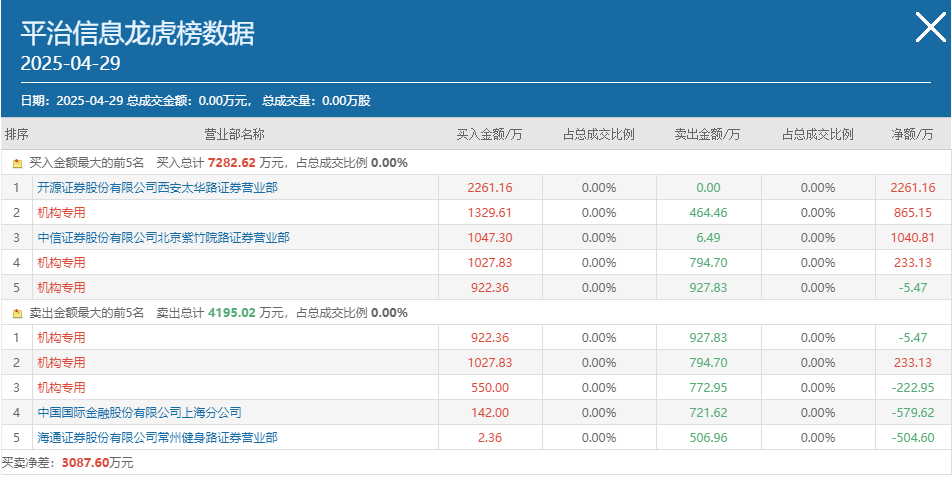Click the 买卖净差 3087.60 value

click(x=85, y=463)
